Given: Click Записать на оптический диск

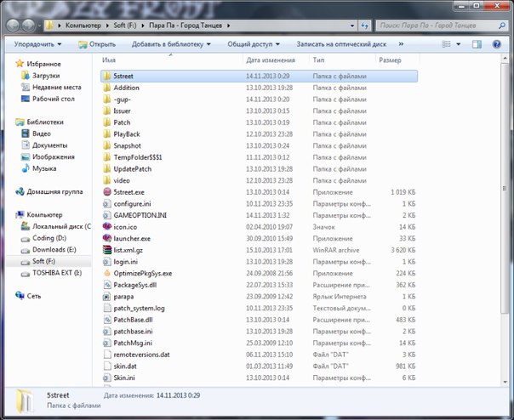Looking at the screenshot, I should pyautogui.click(x=341, y=44).
